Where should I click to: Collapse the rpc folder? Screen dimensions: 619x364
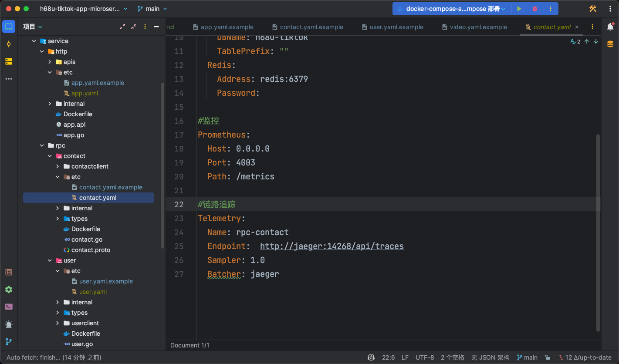coord(42,145)
